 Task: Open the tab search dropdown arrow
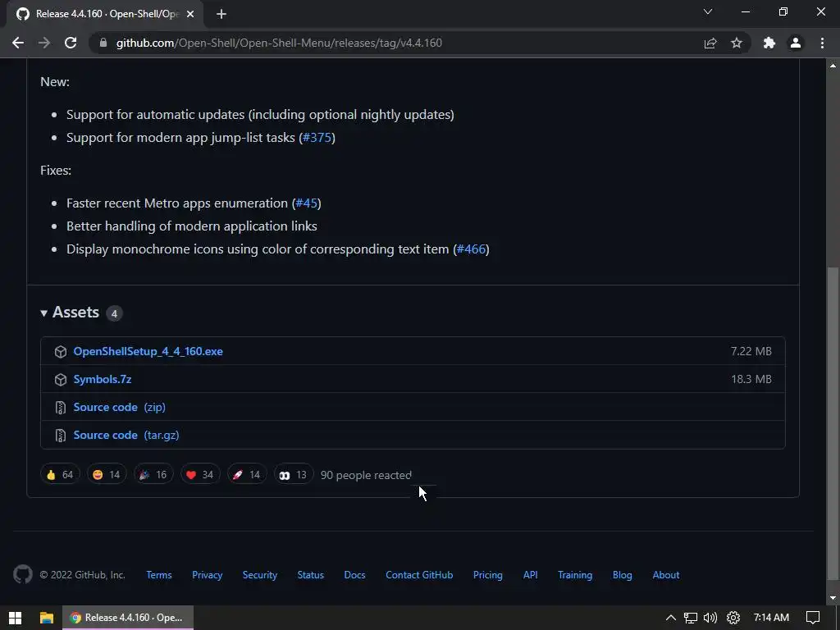(708, 11)
